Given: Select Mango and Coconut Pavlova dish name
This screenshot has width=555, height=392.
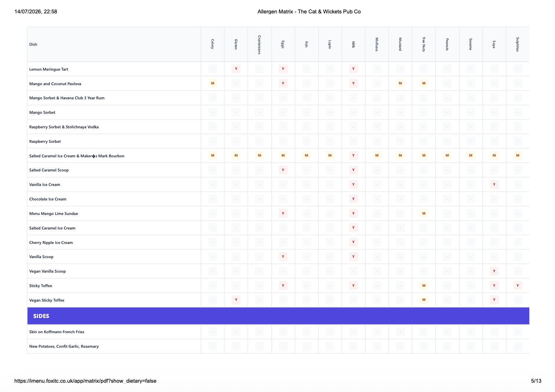Looking at the screenshot, I should 55,84.
